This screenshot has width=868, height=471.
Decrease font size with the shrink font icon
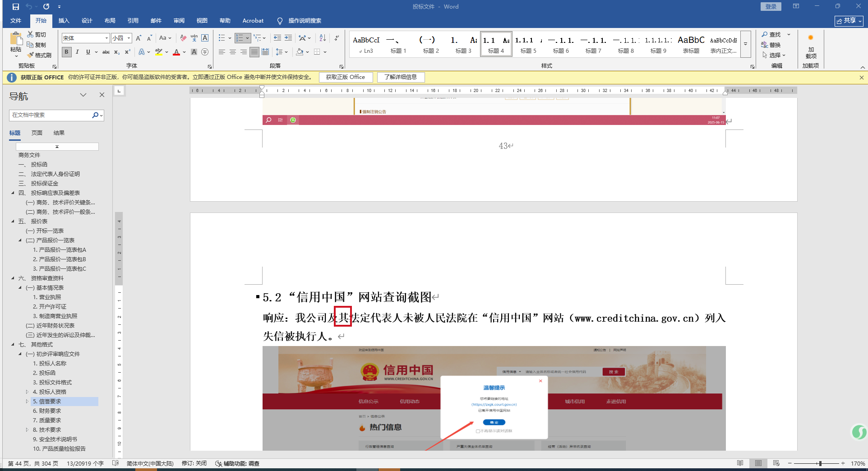pyautogui.click(x=149, y=38)
